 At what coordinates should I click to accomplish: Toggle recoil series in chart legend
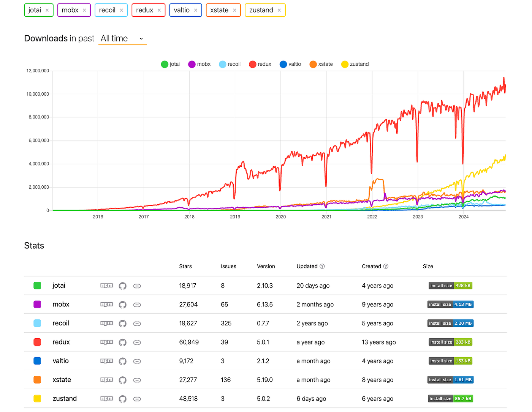pos(230,64)
